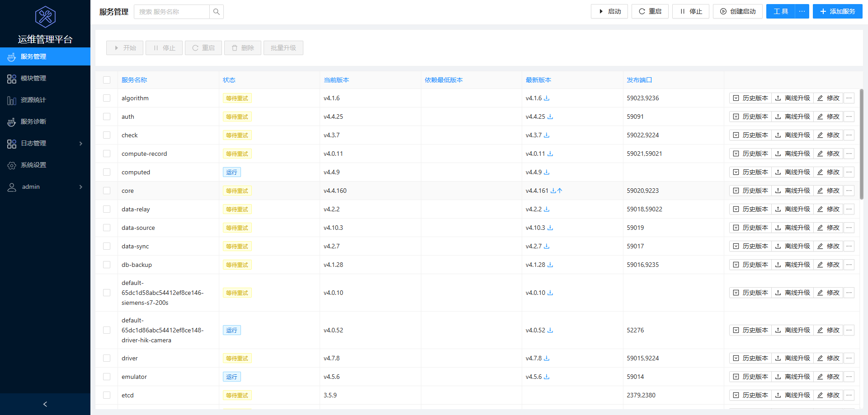Click download icon next to driver v4.7.8
868x415 pixels.
547,358
